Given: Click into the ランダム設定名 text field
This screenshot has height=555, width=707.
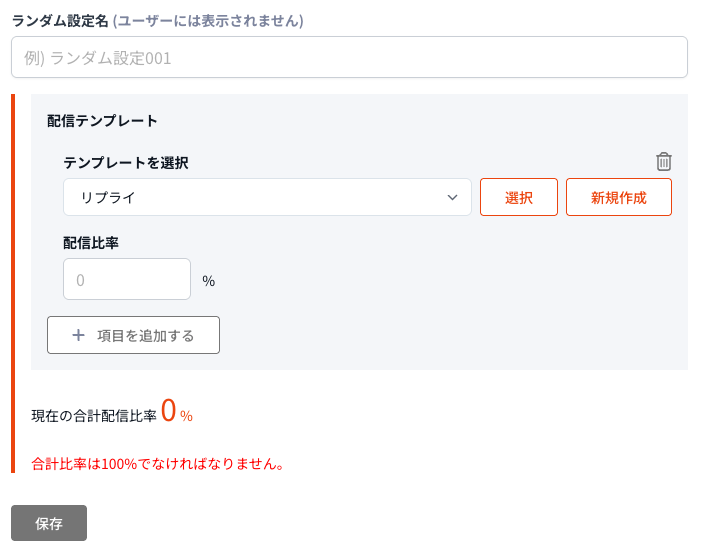Looking at the screenshot, I should 349,58.
